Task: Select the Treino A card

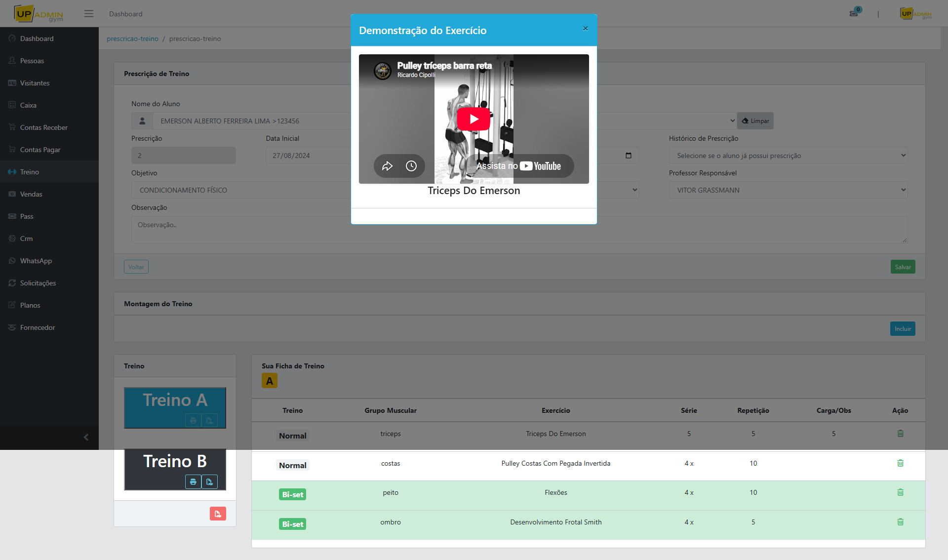Action: pyautogui.click(x=175, y=407)
